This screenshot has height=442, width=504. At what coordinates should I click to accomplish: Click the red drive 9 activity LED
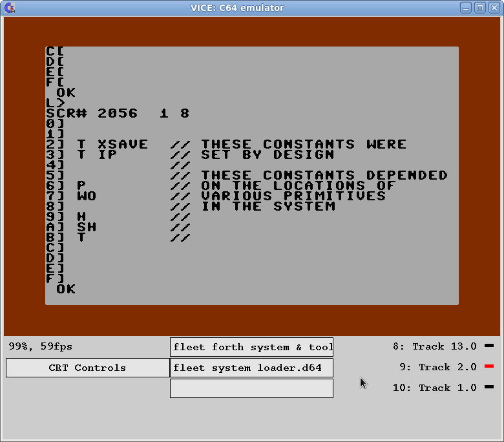coord(489,367)
